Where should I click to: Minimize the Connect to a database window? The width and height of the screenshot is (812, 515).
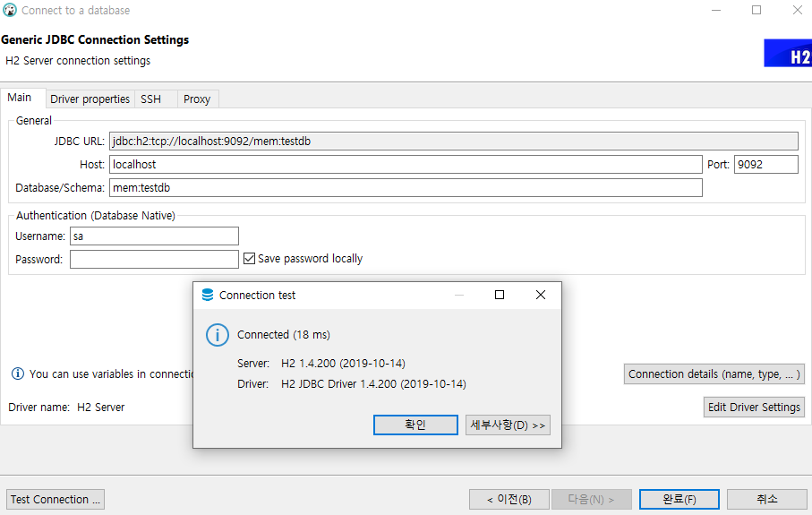716,10
